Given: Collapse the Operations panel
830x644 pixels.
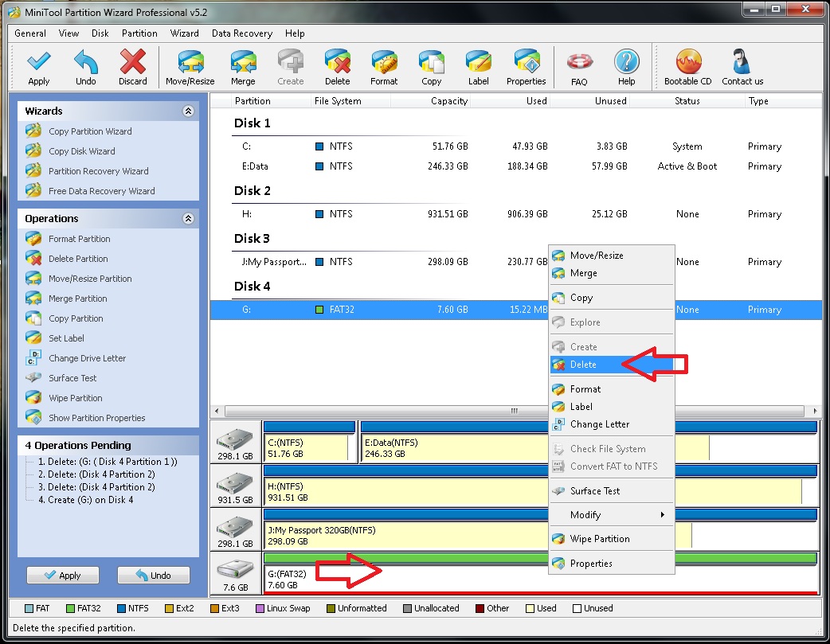Looking at the screenshot, I should coord(188,219).
